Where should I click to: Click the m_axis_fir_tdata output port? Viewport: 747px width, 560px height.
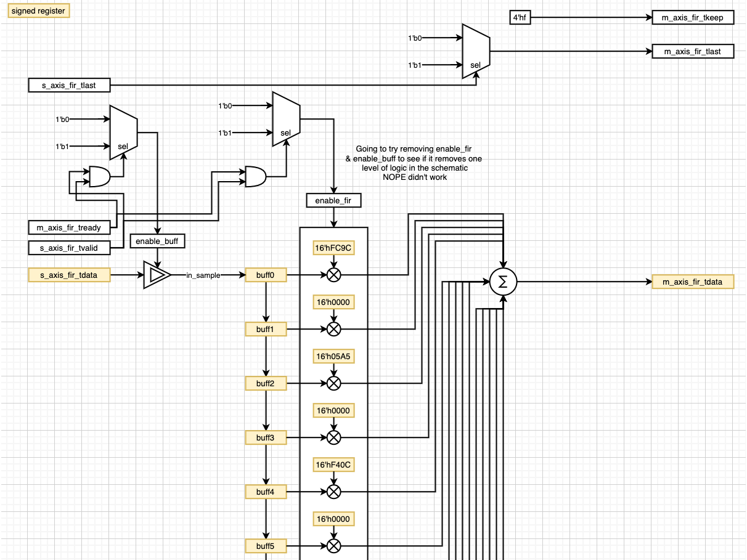point(693,281)
